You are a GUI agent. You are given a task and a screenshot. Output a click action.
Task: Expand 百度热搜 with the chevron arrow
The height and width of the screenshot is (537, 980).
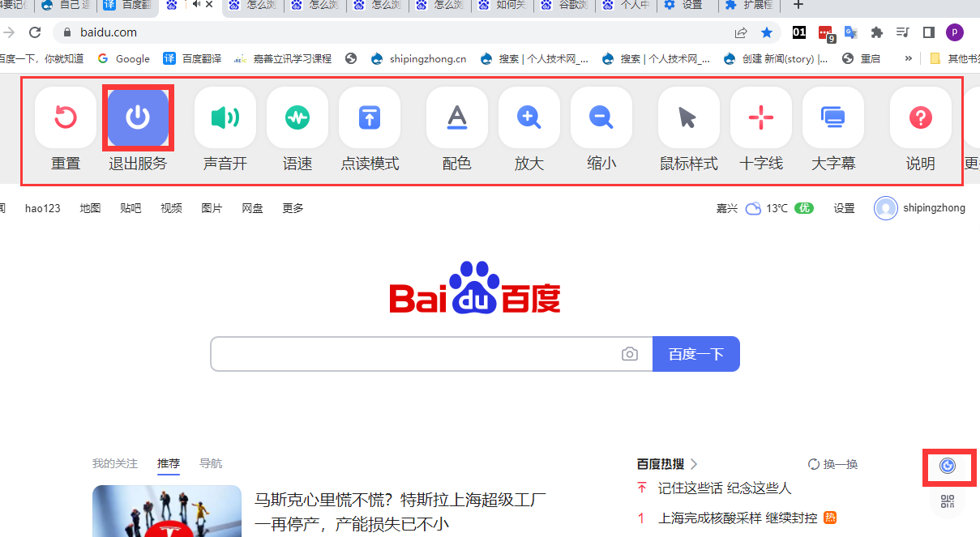(x=694, y=464)
